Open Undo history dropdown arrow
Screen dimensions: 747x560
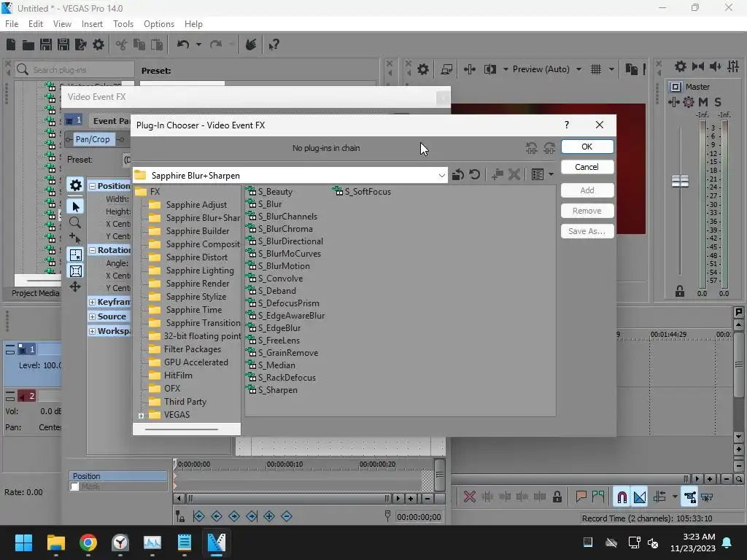pos(198,44)
